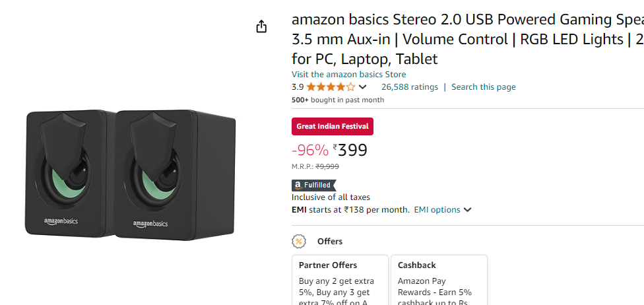The width and height of the screenshot is (644, 305).
Task: Click the Amazon Fulfilled badge
Action: pyautogui.click(x=314, y=186)
